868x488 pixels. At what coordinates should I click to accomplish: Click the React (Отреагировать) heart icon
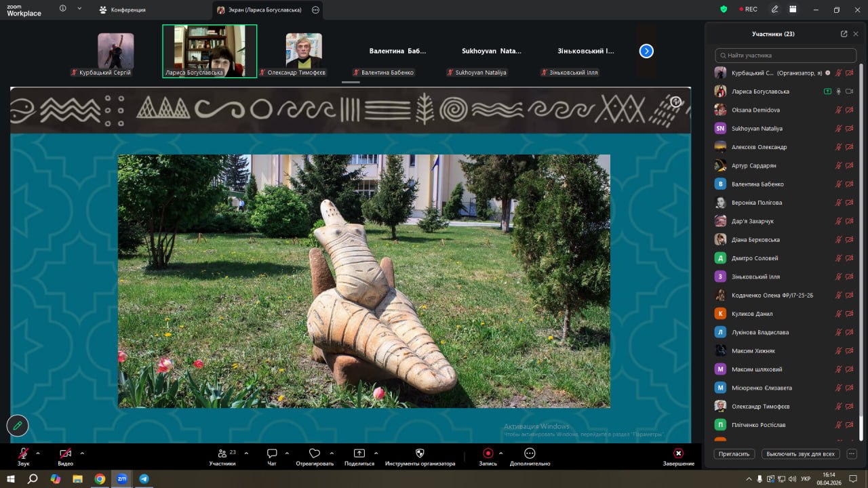pyautogui.click(x=314, y=453)
